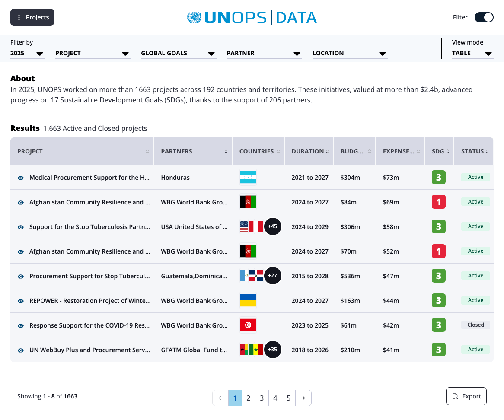The height and width of the screenshot is (420, 504).
Task: Go to previous page arrow
Action: [220, 398]
